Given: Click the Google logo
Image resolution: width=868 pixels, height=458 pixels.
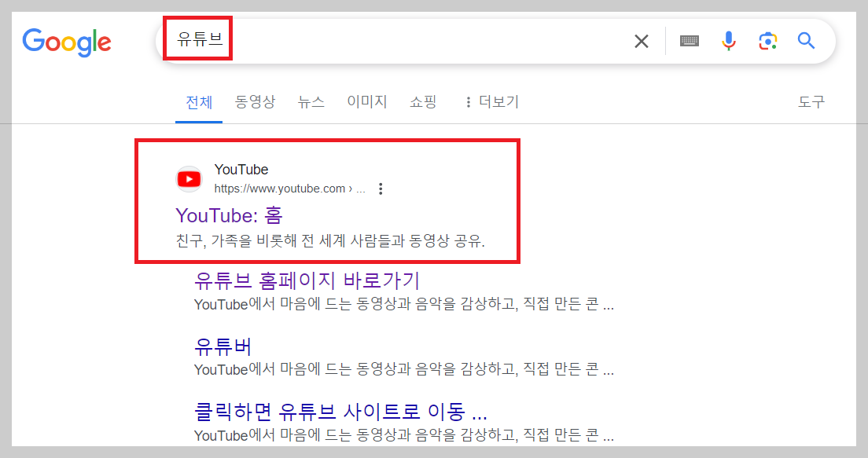Looking at the screenshot, I should [x=67, y=42].
